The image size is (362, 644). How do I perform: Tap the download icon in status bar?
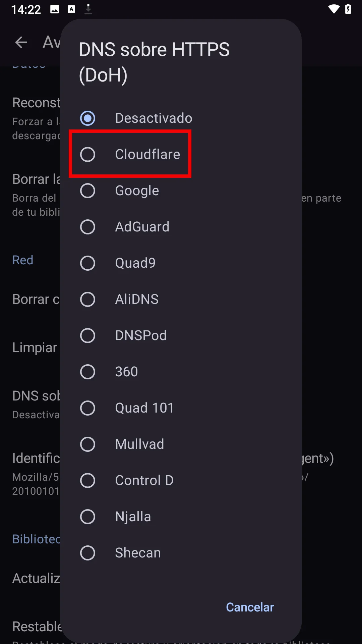[88, 9]
